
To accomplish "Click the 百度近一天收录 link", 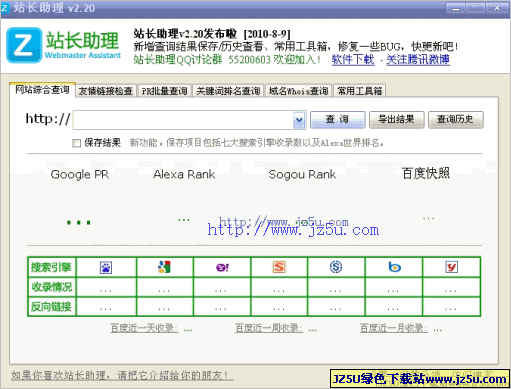I will (x=144, y=328).
